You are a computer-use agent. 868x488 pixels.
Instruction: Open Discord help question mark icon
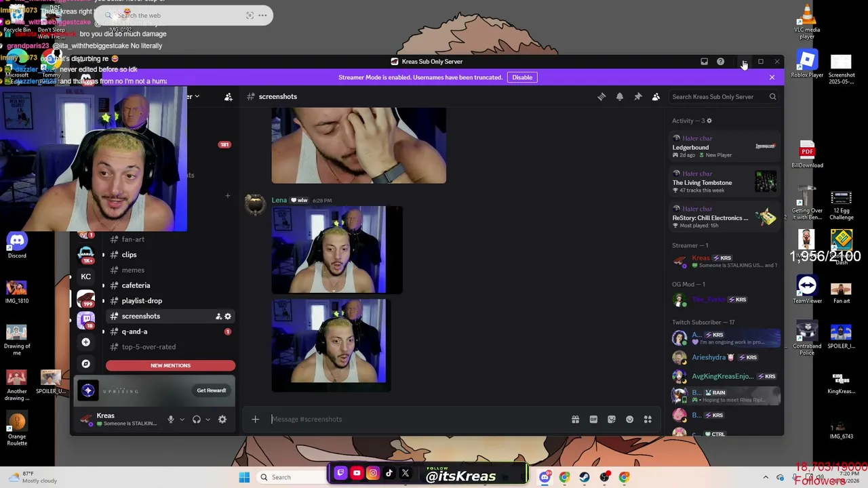[x=720, y=62]
